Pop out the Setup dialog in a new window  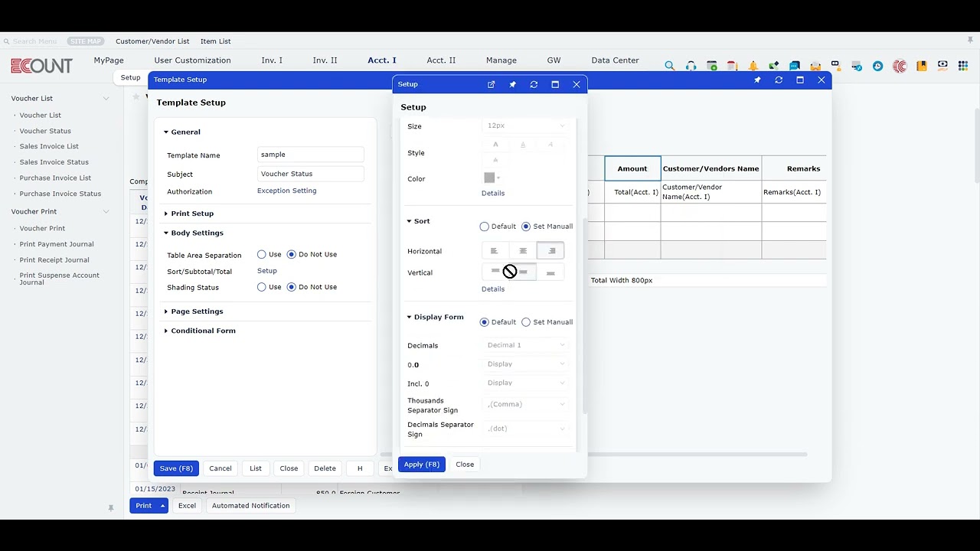point(491,84)
